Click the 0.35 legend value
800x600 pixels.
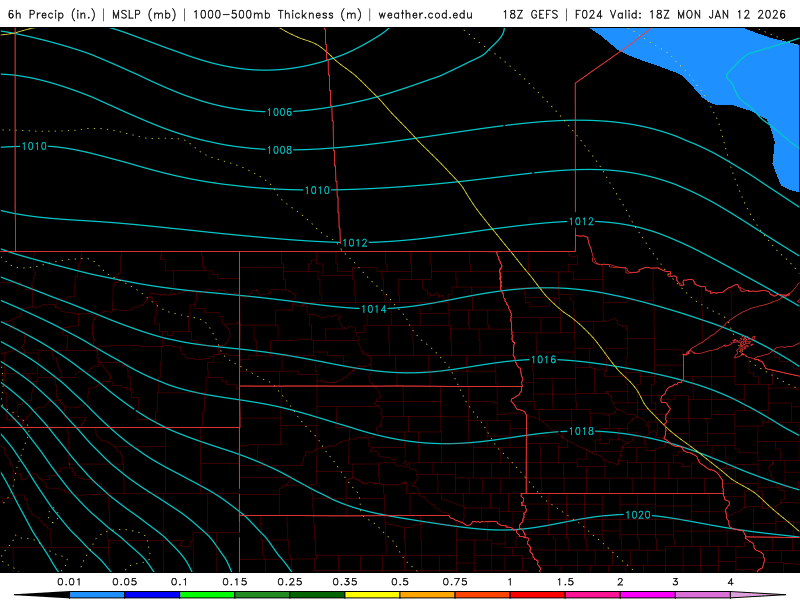pos(345,582)
